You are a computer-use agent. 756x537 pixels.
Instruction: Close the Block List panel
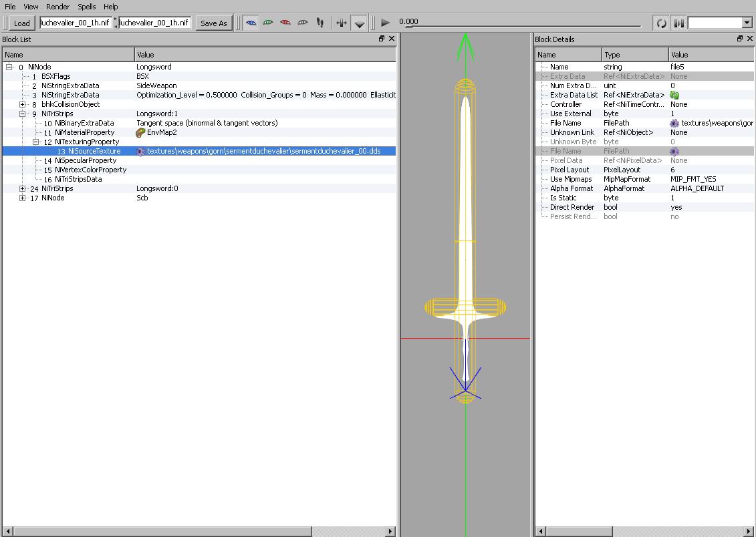point(392,39)
